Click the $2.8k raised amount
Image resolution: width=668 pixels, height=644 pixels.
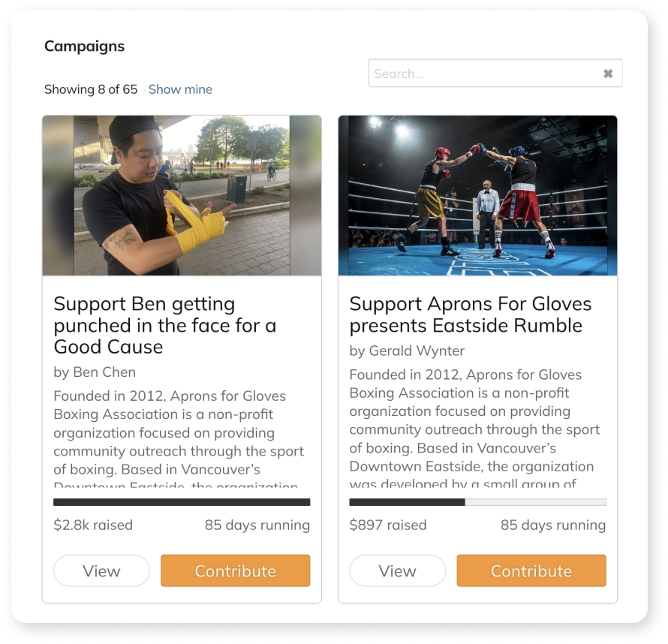pos(93,525)
